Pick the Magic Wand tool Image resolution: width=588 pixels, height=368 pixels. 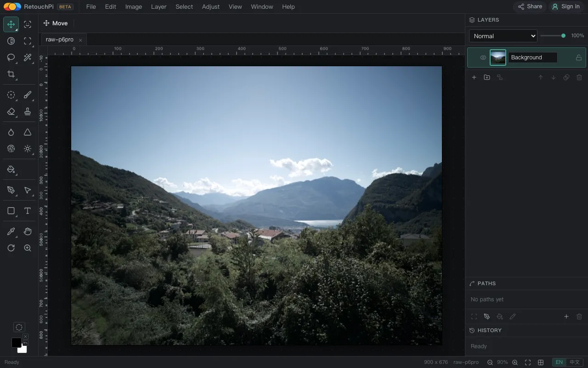(x=28, y=57)
